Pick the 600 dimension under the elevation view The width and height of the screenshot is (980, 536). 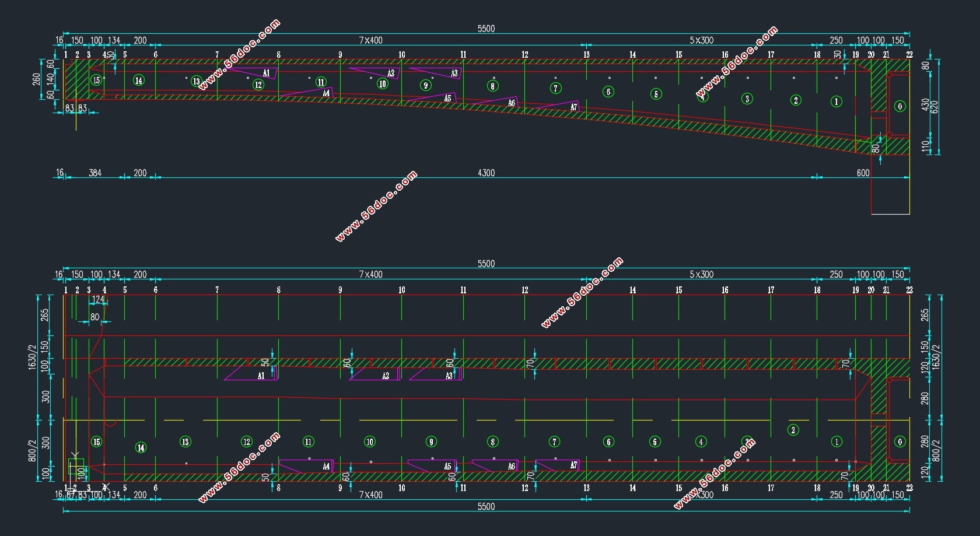[x=863, y=173]
